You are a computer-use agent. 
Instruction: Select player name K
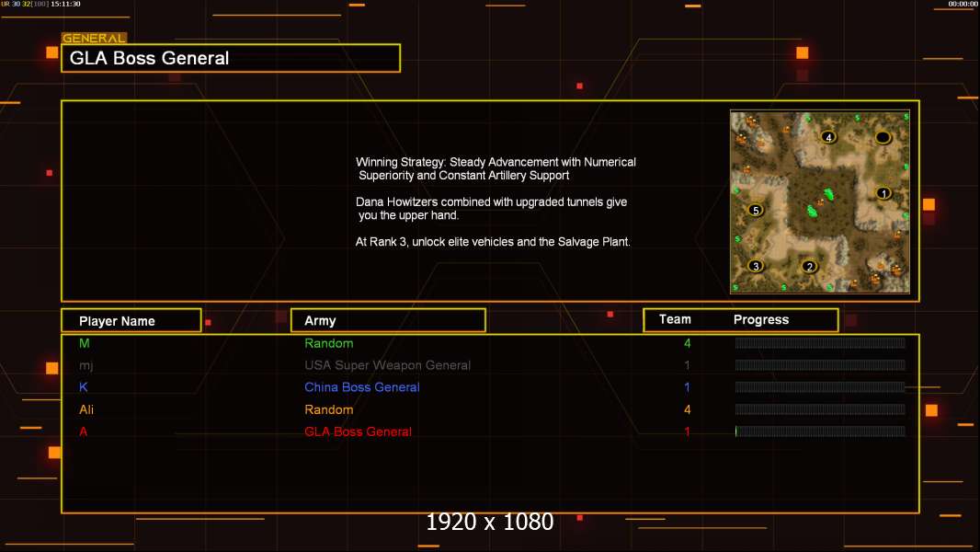pos(83,387)
